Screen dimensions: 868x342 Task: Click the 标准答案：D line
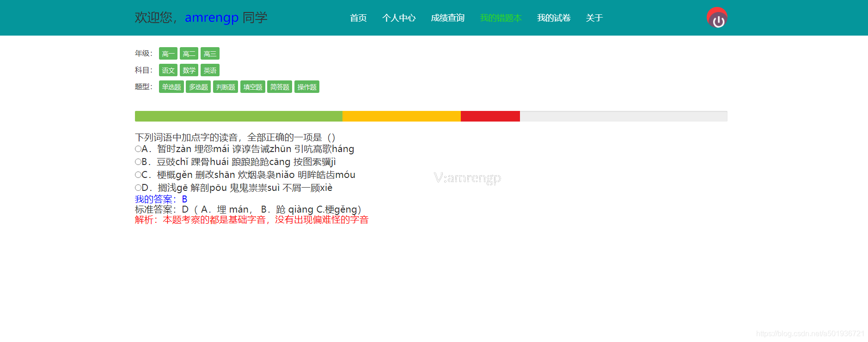[248, 209]
